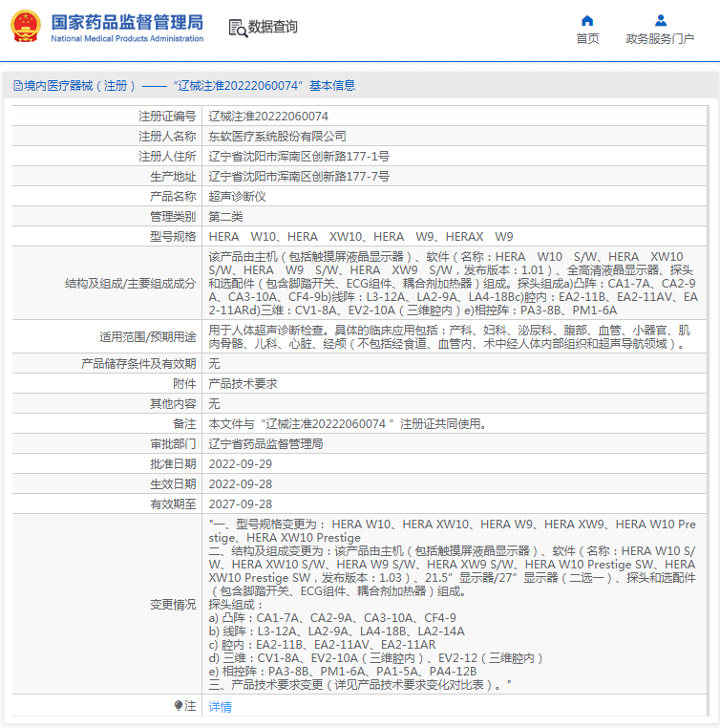
Task: Click the 管理类别 label
Action: coord(173,216)
